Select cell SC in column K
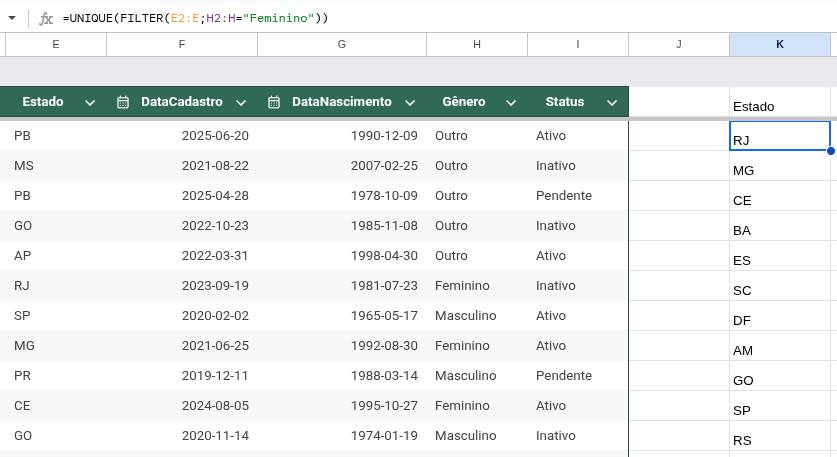Image resolution: width=837 pixels, height=457 pixels. [780, 286]
